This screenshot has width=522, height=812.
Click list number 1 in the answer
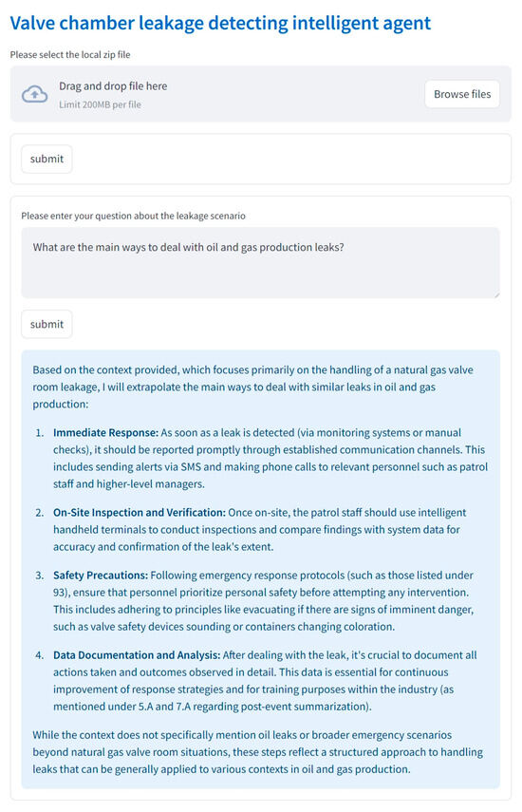pyautogui.click(x=39, y=433)
